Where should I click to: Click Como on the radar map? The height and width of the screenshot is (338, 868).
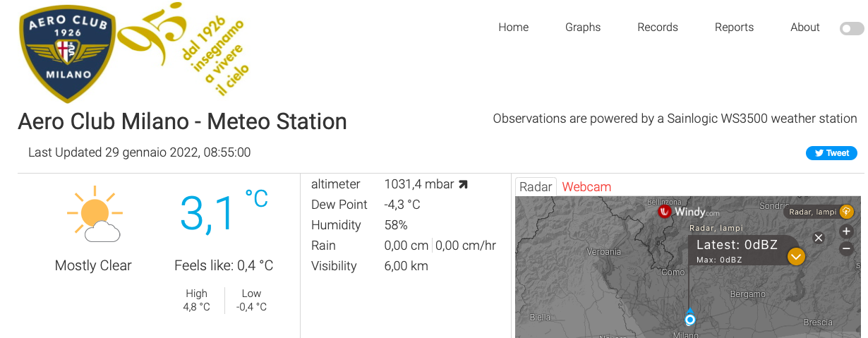[x=673, y=272]
